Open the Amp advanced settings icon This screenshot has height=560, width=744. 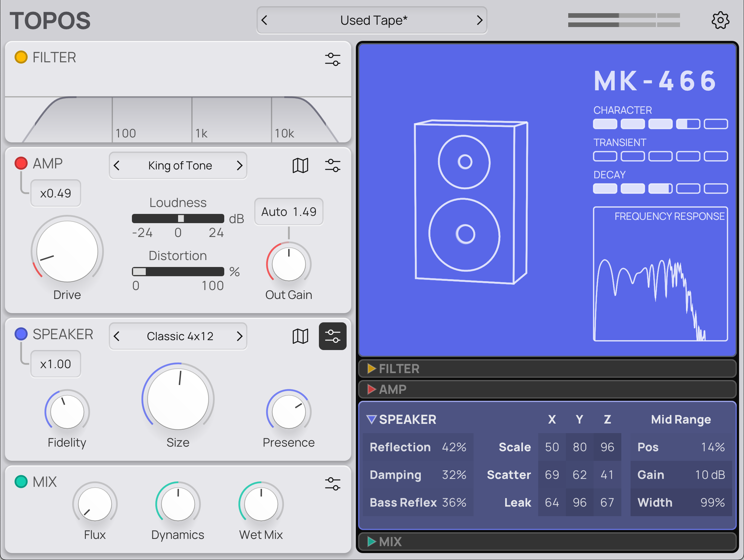coord(333,165)
